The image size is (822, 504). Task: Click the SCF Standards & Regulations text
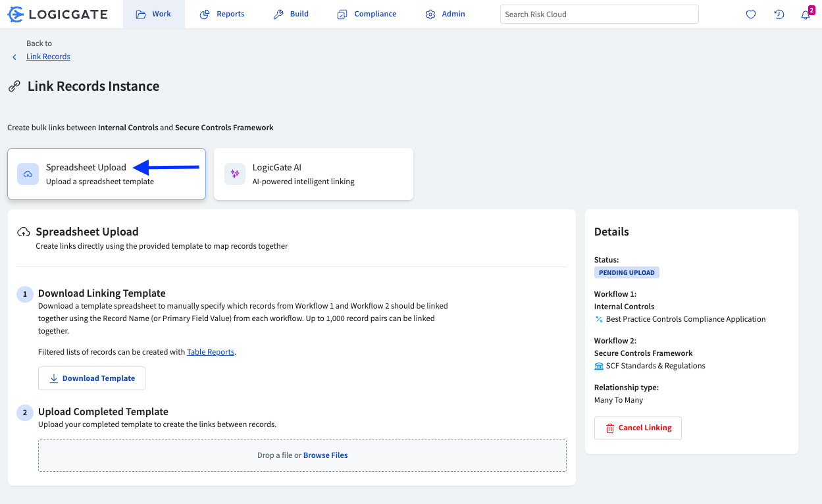[x=655, y=366]
